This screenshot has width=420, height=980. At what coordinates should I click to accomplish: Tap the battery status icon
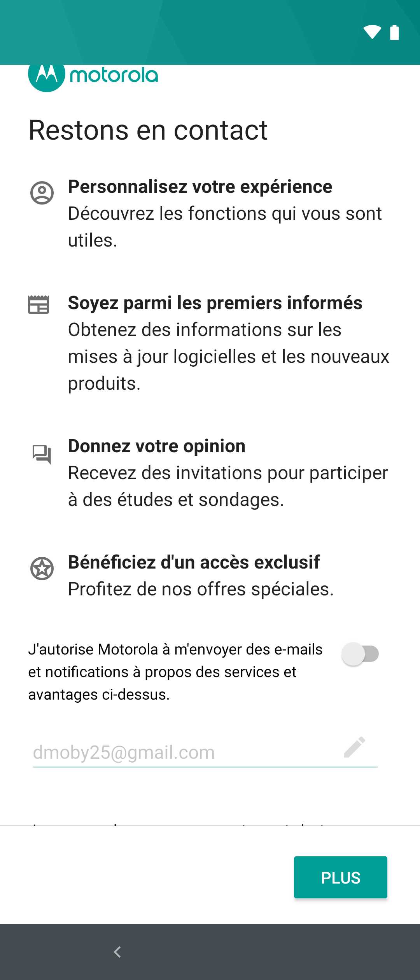click(x=394, y=32)
